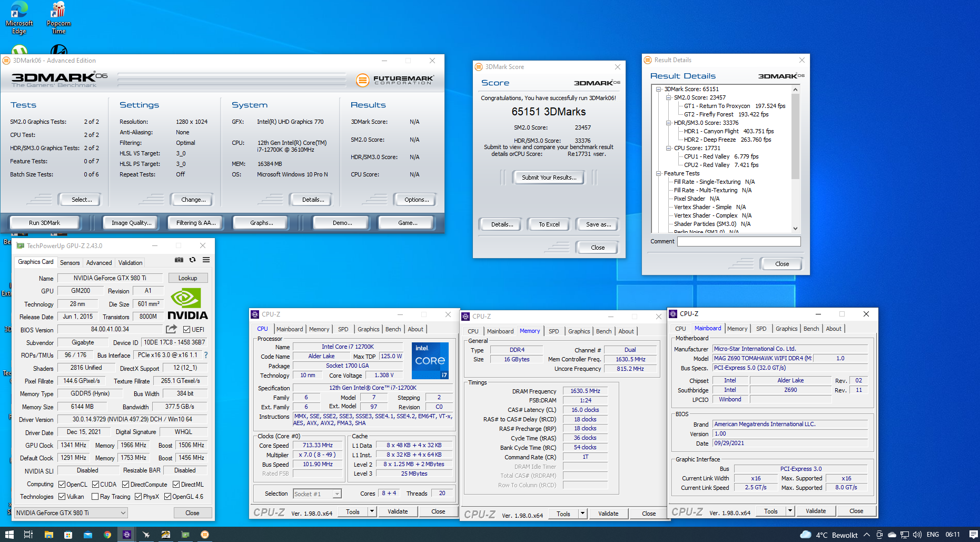Collapse the SM2.0 Score tree node
This screenshot has width=980, height=542.
669,98
